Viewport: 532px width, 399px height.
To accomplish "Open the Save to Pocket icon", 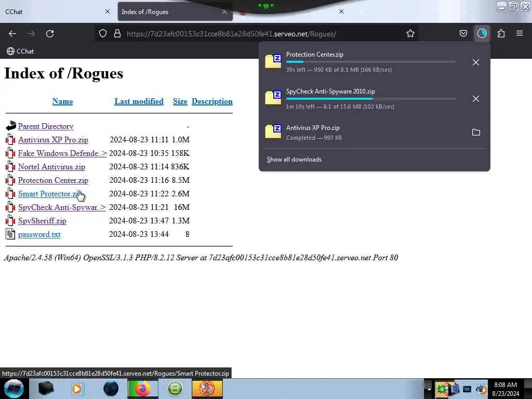I will coord(463,34).
